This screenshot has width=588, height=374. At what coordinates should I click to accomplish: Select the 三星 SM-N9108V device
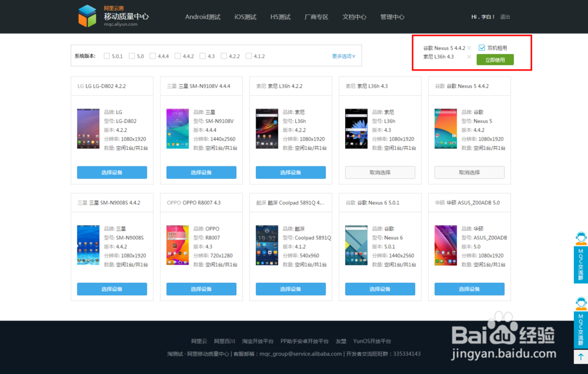tap(201, 172)
